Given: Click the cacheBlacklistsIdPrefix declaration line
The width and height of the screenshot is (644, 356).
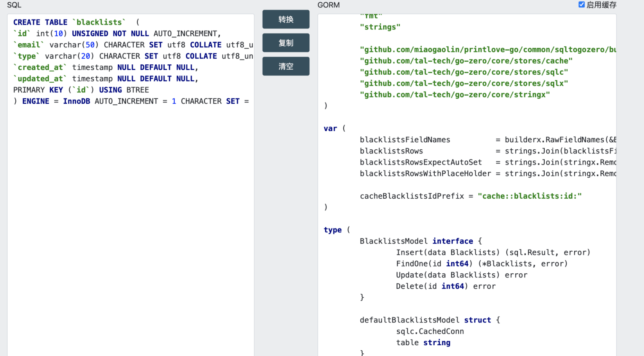Looking at the screenshot, I should (470, 196).
